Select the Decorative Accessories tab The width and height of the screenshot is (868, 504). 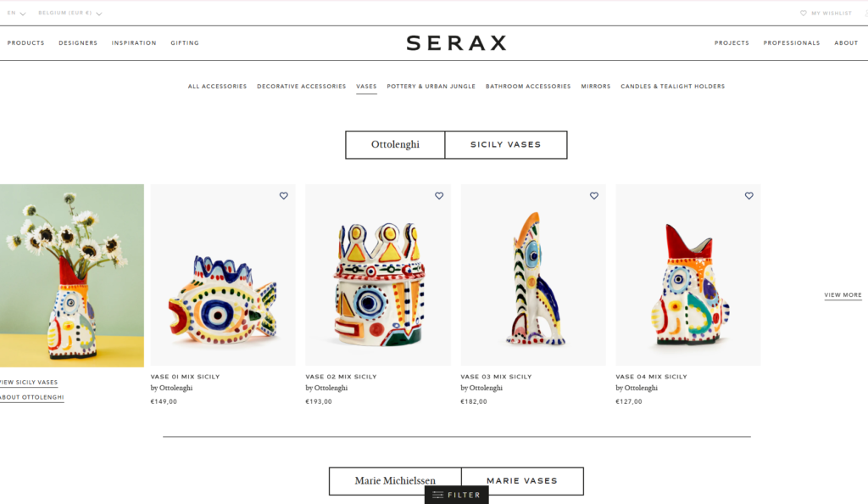[301, 87]
